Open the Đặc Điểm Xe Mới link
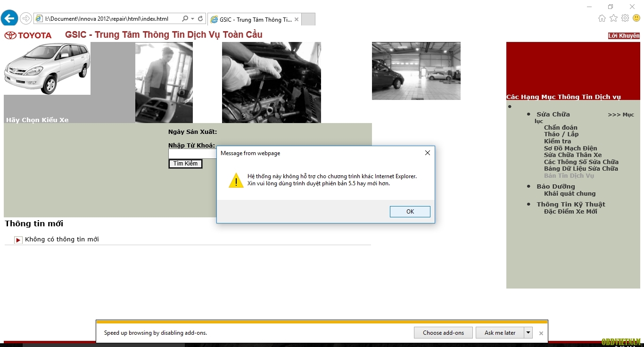The height and width of the screenshot is (347, 644). point(570,212)
